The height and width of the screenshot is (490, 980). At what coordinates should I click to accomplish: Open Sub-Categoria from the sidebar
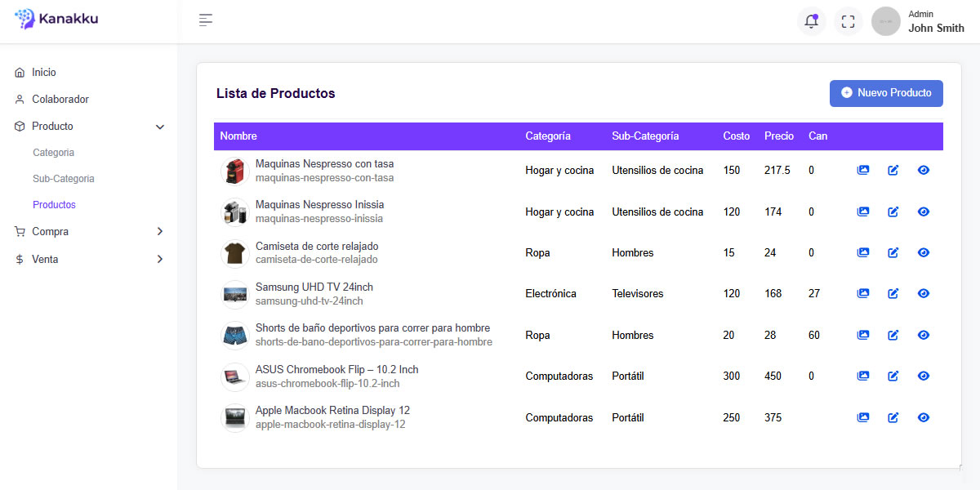click(x=61, y=178)
